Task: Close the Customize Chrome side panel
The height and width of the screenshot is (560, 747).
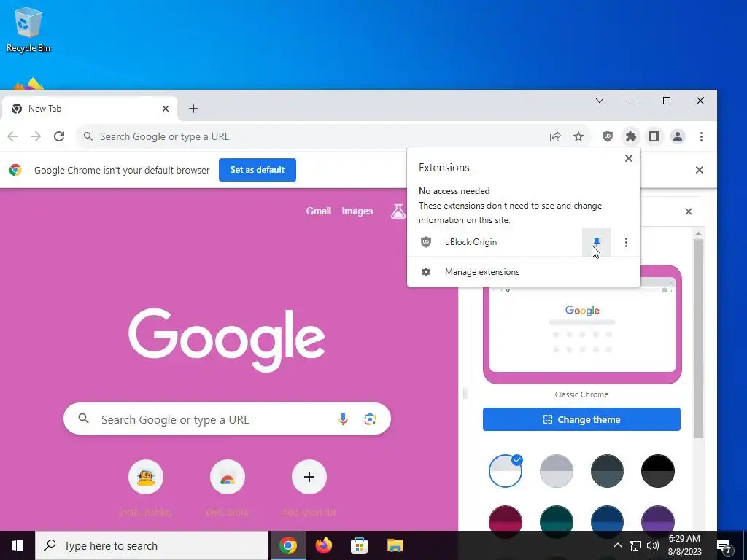Action: (x=689, y=211)
